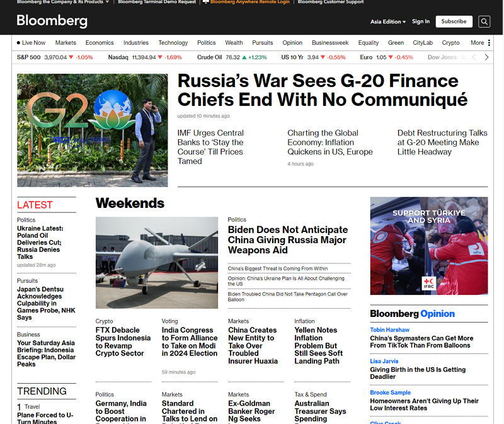Screen dimensions: 504x424
Task: Go to the Technology section
Action: tap(173, 43)
